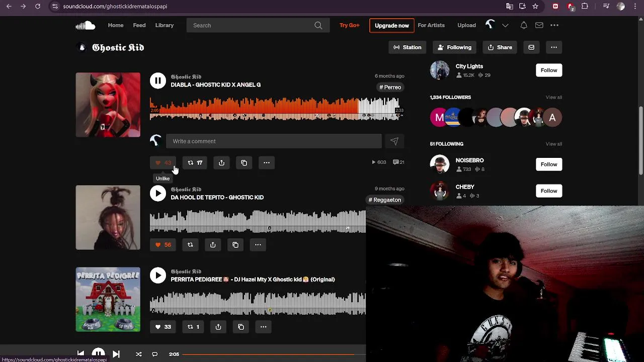Follow CHEBY
This screenshot has width=644, height=362.
pos(549,191)
